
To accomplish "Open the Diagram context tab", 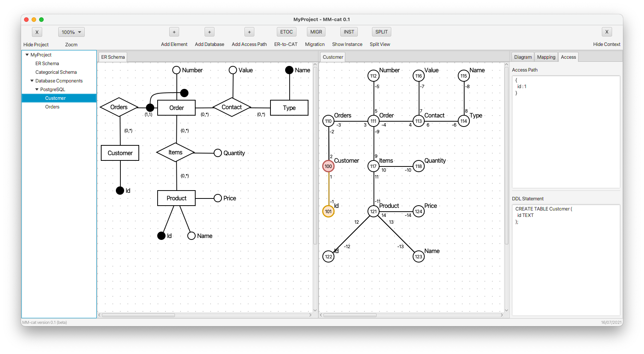I will point(523,57).
